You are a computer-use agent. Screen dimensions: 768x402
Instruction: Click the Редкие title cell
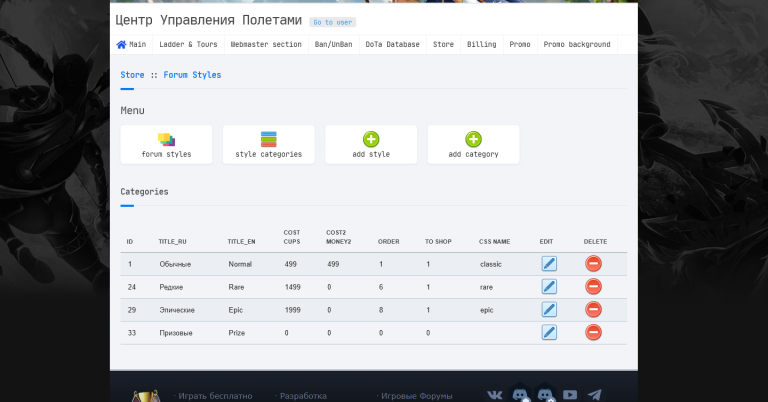(171, 287)
